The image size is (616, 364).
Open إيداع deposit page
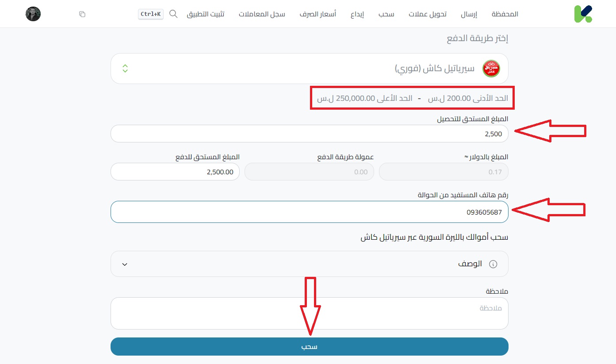pos(357,14)
